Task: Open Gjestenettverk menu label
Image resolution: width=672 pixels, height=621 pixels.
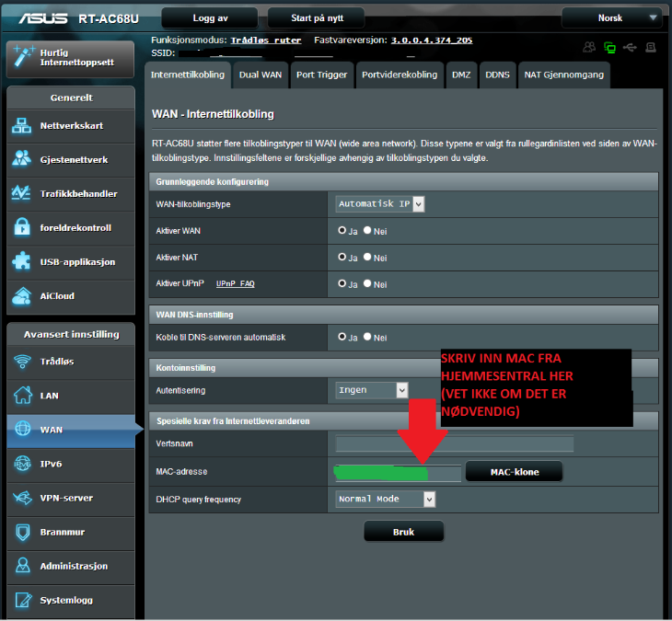Action: [x=75, y=160]
